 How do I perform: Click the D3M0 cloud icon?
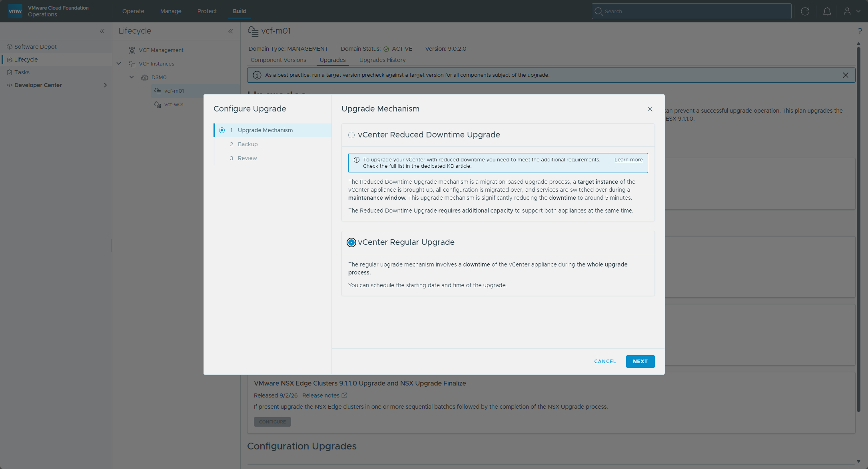pos(145,77)
